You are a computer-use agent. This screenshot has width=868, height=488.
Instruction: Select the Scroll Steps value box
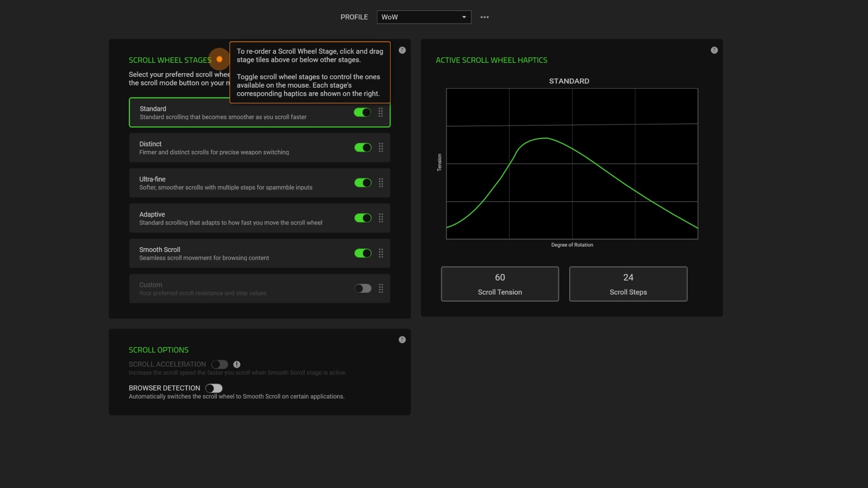[628, 284]
